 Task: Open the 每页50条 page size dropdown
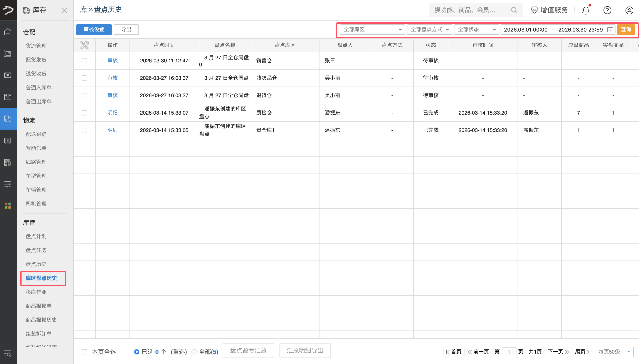(x=614, y=352)
